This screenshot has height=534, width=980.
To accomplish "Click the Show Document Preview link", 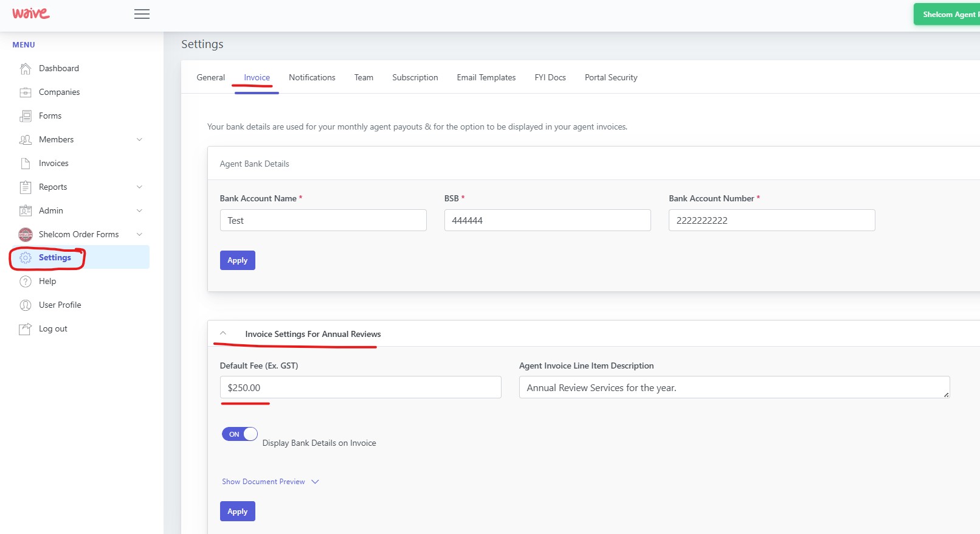I will 263,482.
